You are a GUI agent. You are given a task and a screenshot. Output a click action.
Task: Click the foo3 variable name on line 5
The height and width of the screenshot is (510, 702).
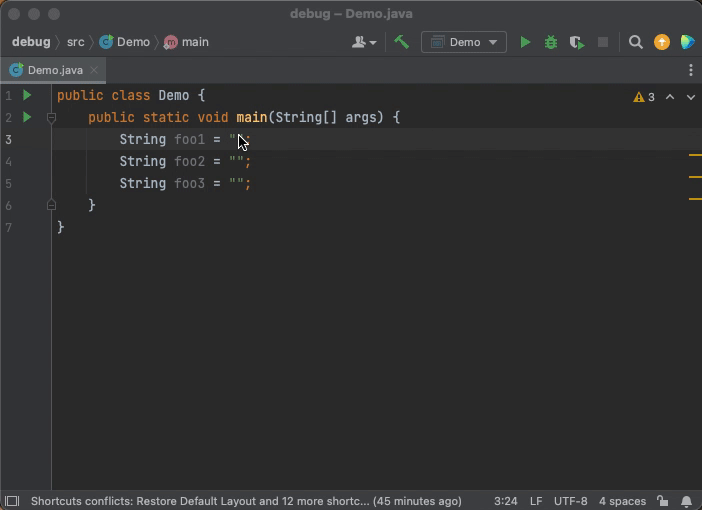(190, 183)
